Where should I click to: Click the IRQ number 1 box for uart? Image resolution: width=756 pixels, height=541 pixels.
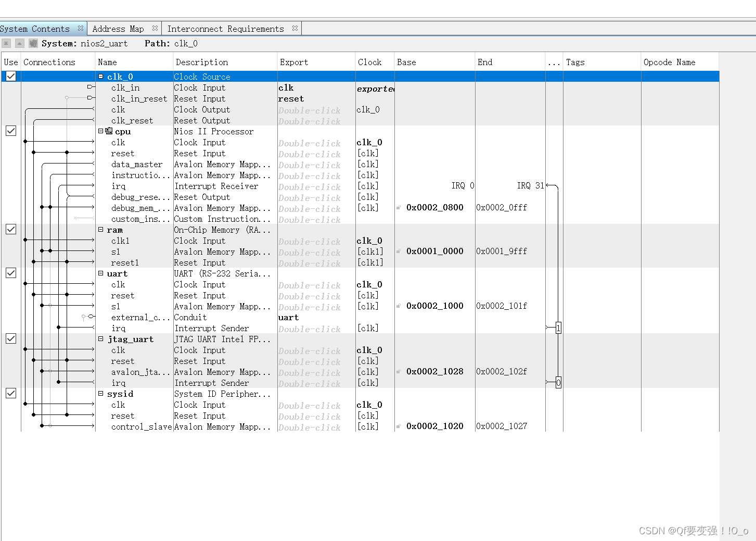[x=558, y=328]
